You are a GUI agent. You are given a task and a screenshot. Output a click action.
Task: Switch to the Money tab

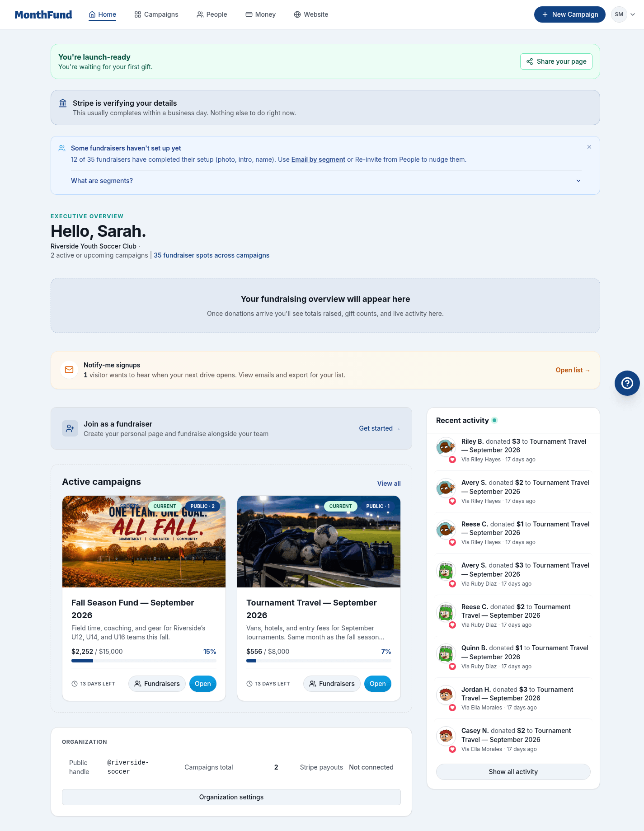pos(261,14)
